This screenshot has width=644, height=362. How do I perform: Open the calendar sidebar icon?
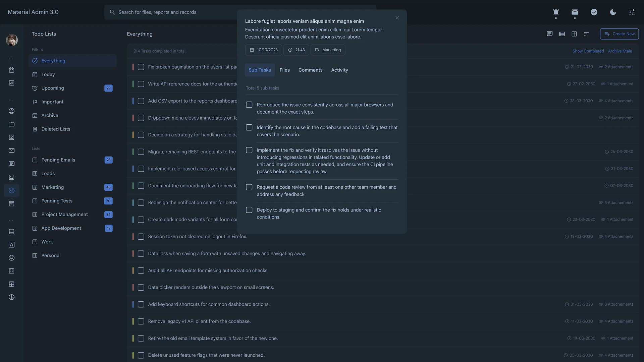click(11, 203)
